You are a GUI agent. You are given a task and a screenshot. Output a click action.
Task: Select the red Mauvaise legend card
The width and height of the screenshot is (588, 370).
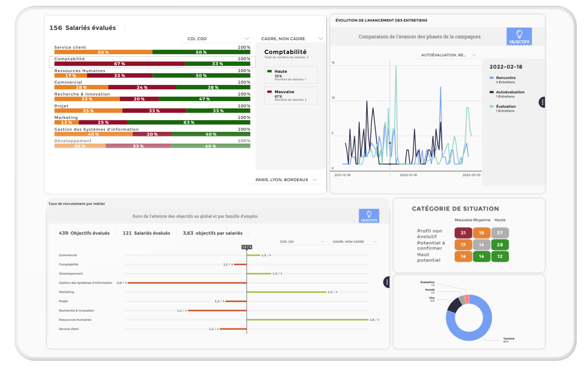click(290, 95)
